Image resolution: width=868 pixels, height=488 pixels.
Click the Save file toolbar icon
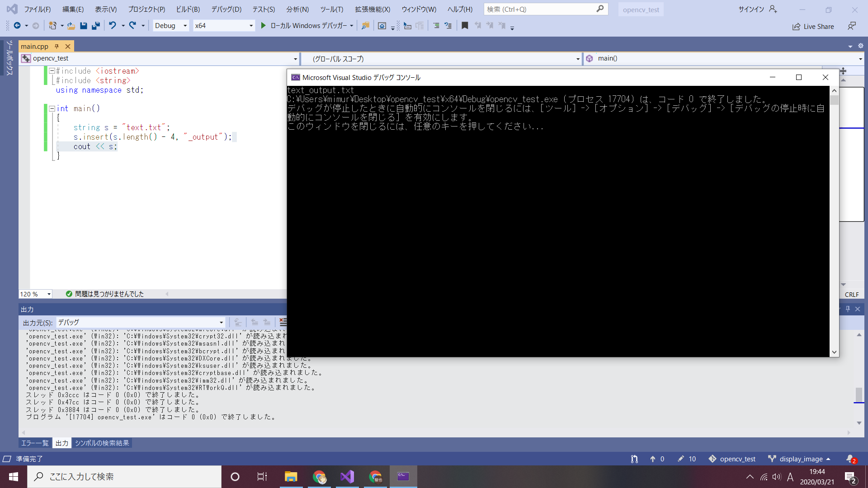point(83,26)
